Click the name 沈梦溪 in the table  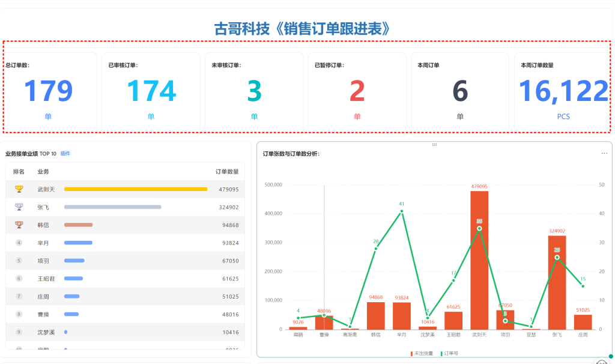[46, 332]
